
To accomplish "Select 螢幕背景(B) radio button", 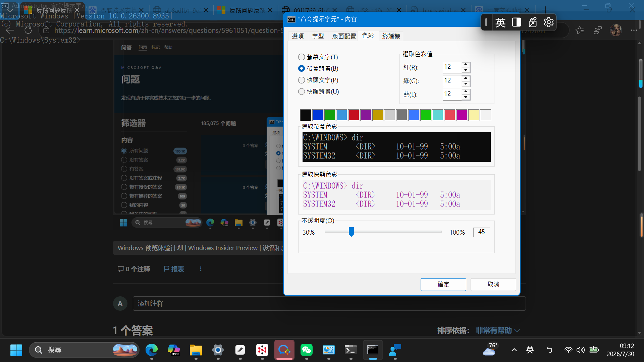I will pyautogui.click(x=302, y=68).
